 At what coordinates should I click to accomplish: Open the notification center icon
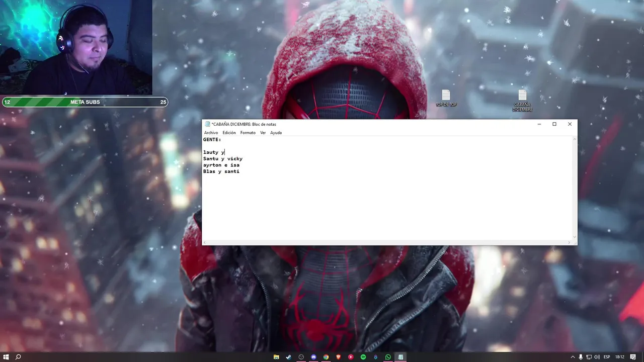tap(633, 357)
